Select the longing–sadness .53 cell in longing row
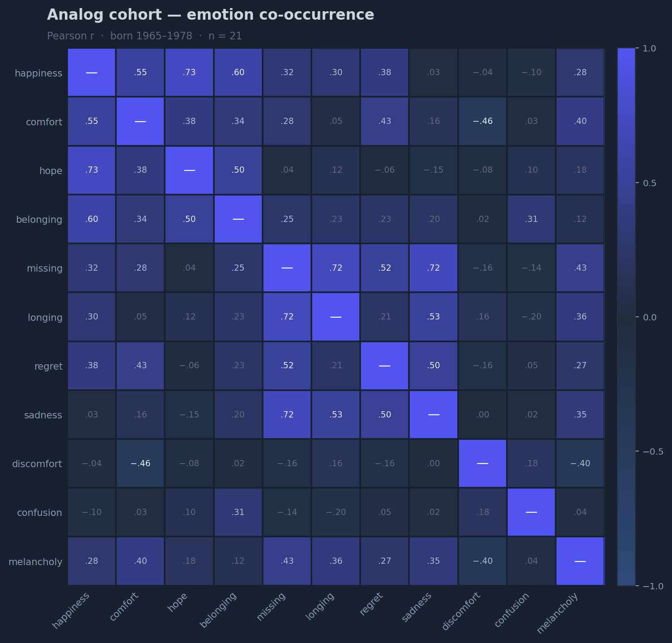 coord(434,317)
